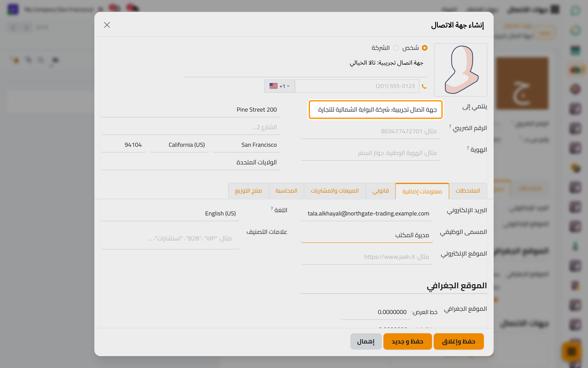The width and height of the screenshot is (588, 368).
Task: Edit the San Francisco city field
Action: [247, 145]
